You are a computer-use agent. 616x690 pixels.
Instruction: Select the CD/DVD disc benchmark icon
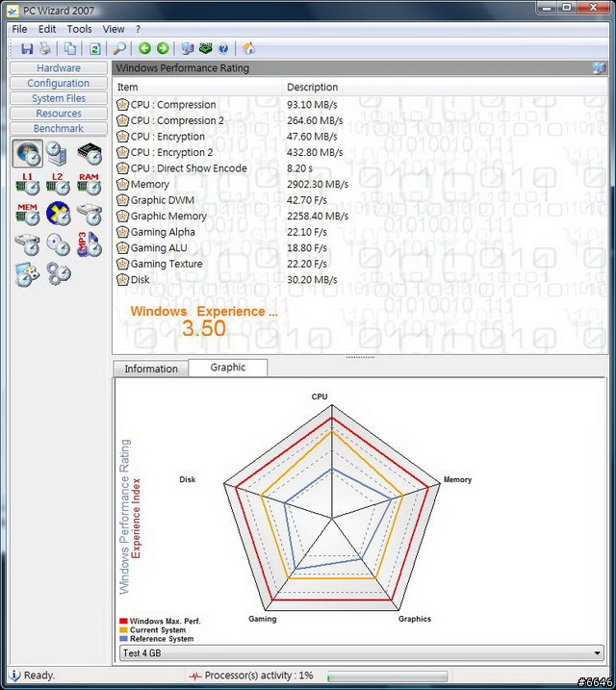click(x=58, y=244)
